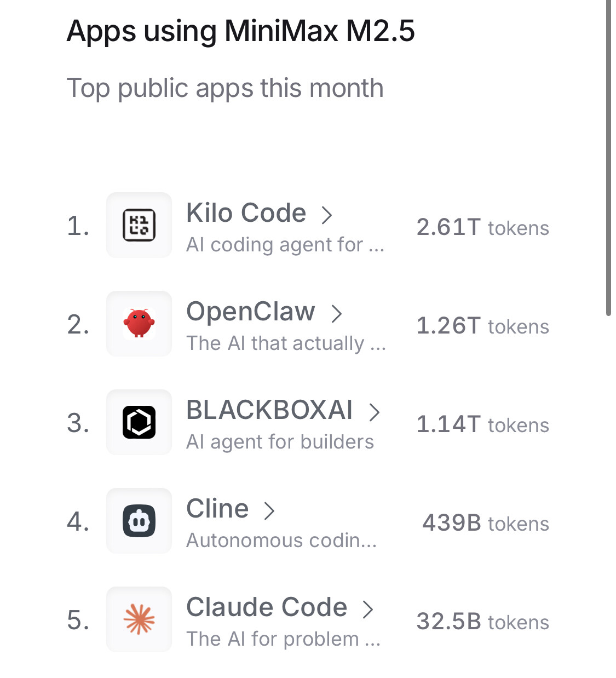Screen dimensions: 616x678
Task: Click the 'Apps using MiniMax M2.5' heading
Action: coord(241,31)
